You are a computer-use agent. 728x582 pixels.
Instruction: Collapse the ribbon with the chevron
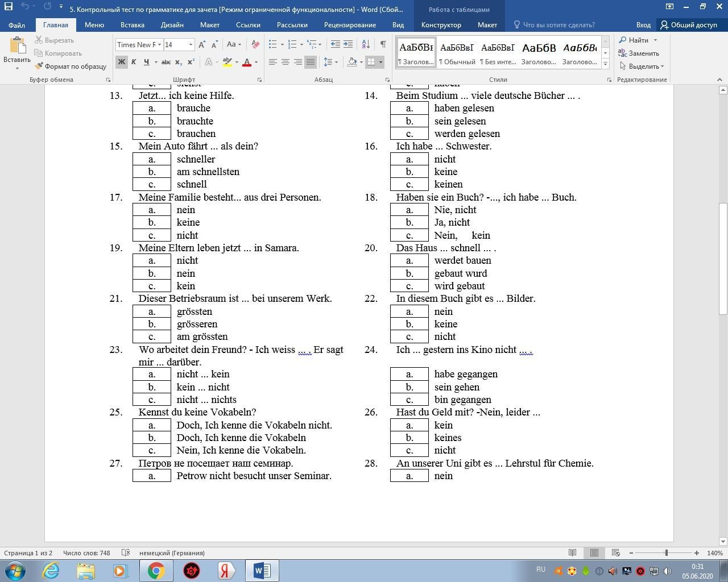[719, 80]
